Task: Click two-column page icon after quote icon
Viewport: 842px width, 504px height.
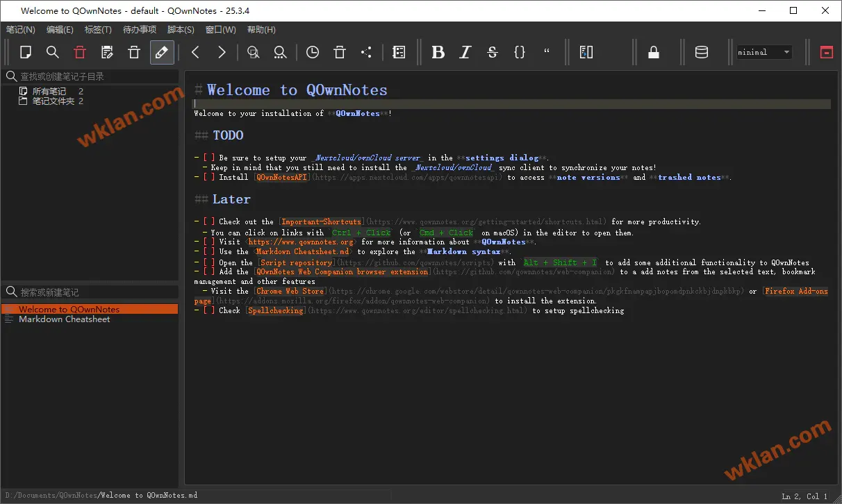Action: coord(586,52)
